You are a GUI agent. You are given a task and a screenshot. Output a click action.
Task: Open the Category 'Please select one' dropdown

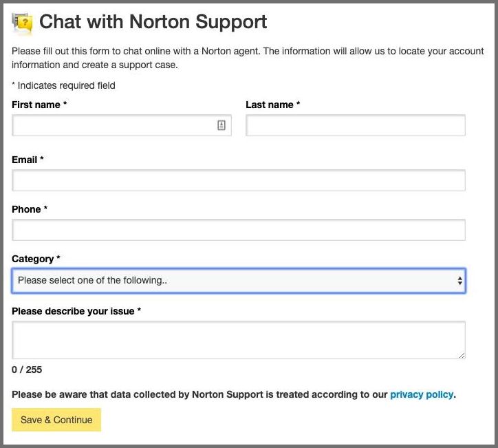pos(239,281)
